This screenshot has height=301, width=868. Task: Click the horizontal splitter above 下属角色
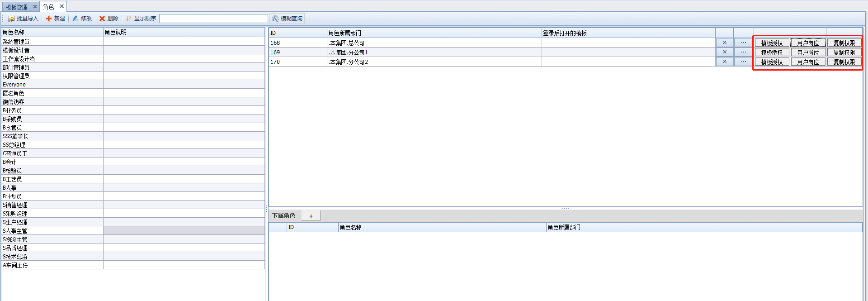tap(565, 208)
